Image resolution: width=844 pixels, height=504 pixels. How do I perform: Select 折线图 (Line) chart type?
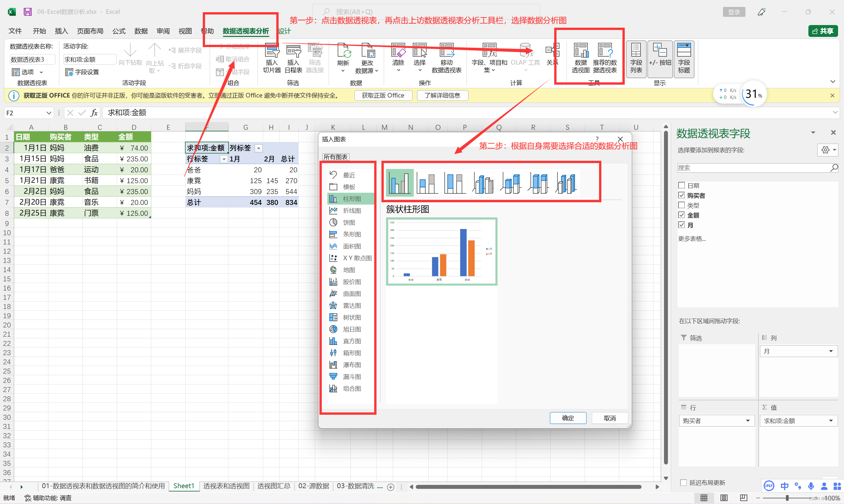tap(351, 210)
